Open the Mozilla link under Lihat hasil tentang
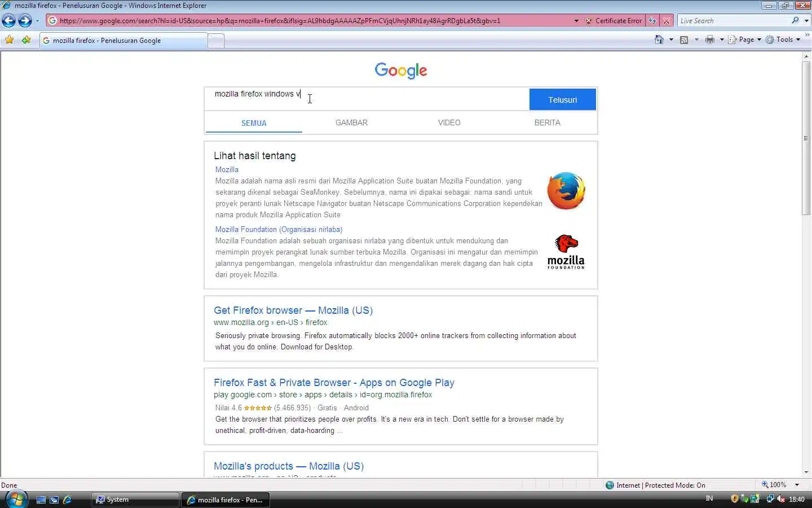 (227, 169)
